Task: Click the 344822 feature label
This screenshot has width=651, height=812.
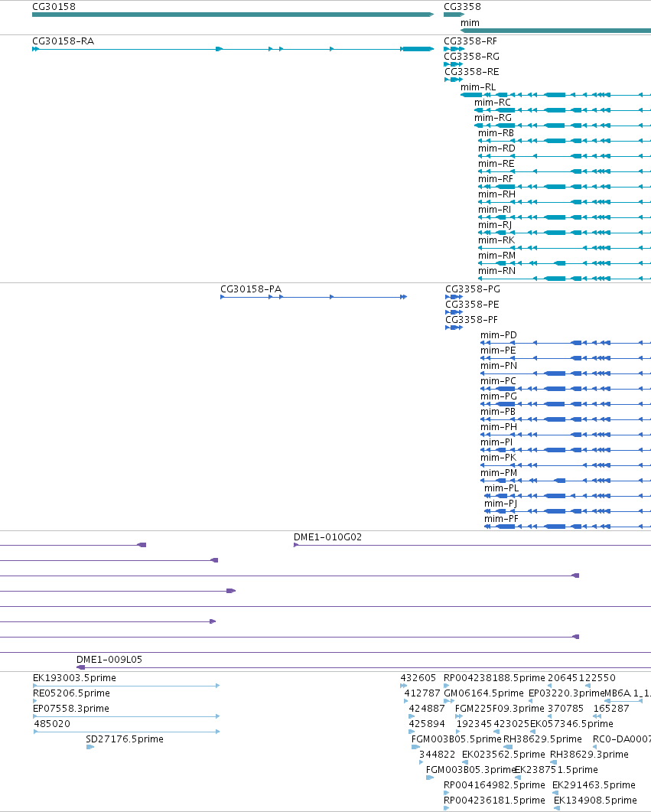Action: pyautogui.click(x=438, y=755)
